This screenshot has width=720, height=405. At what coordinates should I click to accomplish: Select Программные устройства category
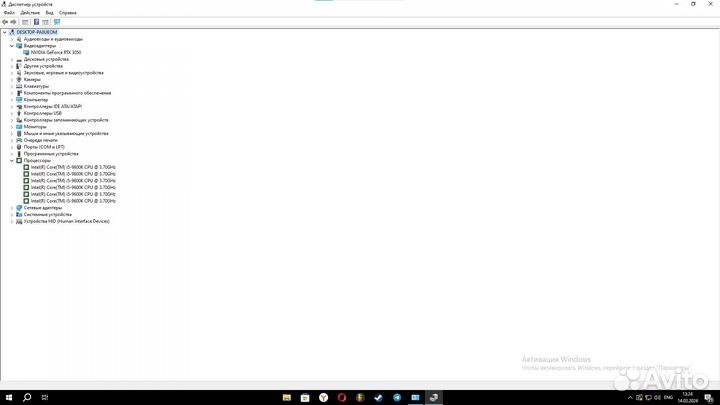point(51,154)
